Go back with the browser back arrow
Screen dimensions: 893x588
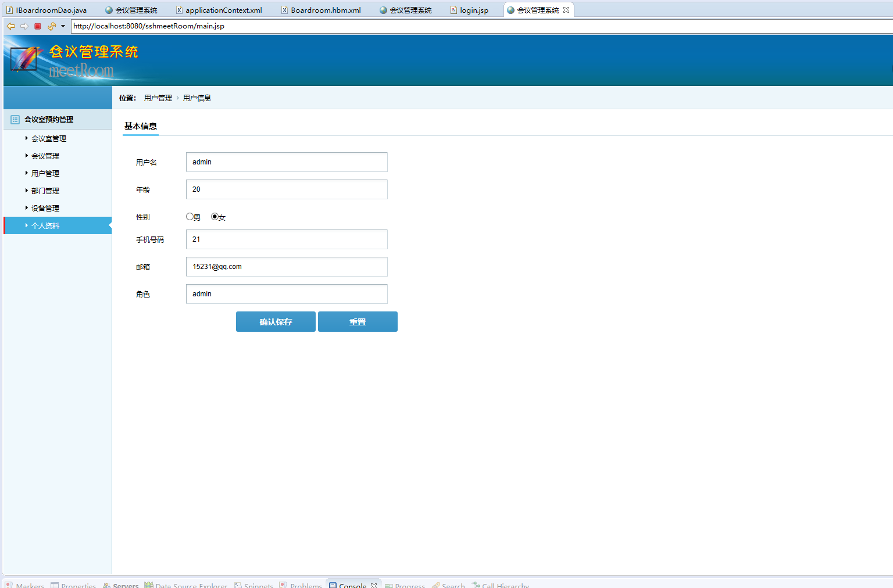point(11,26)
